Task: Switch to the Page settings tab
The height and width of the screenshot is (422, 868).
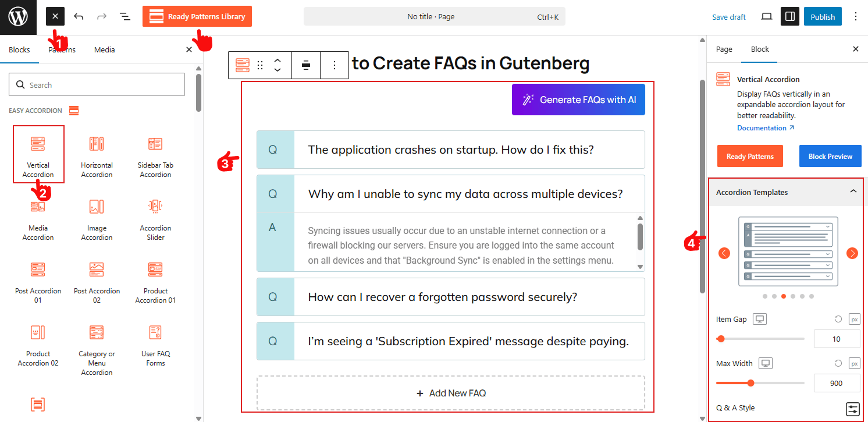Action: click(x=724, y=49)
